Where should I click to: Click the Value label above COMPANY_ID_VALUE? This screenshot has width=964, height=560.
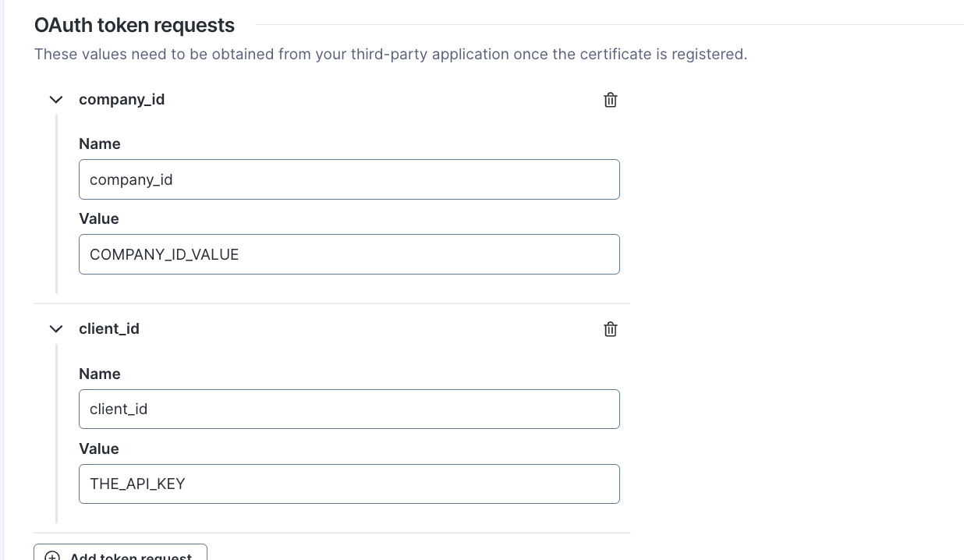pos(99,219)
